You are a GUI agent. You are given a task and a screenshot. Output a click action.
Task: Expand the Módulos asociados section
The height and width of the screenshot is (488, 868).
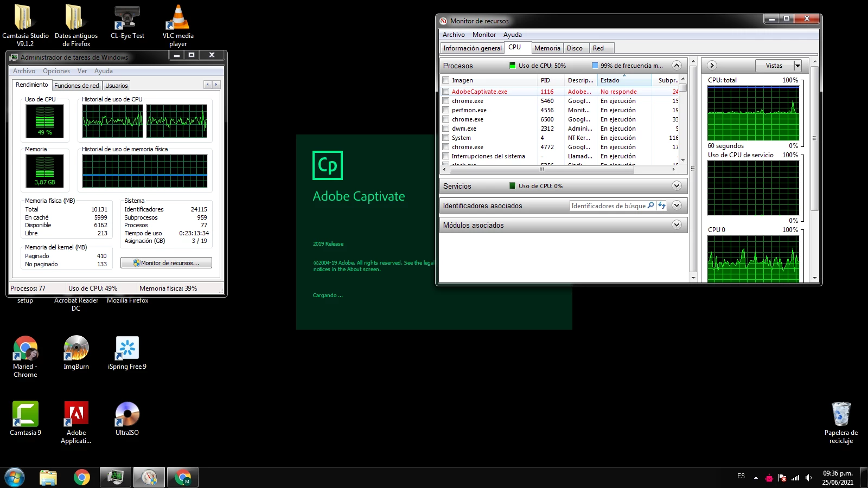pos(676,225)
